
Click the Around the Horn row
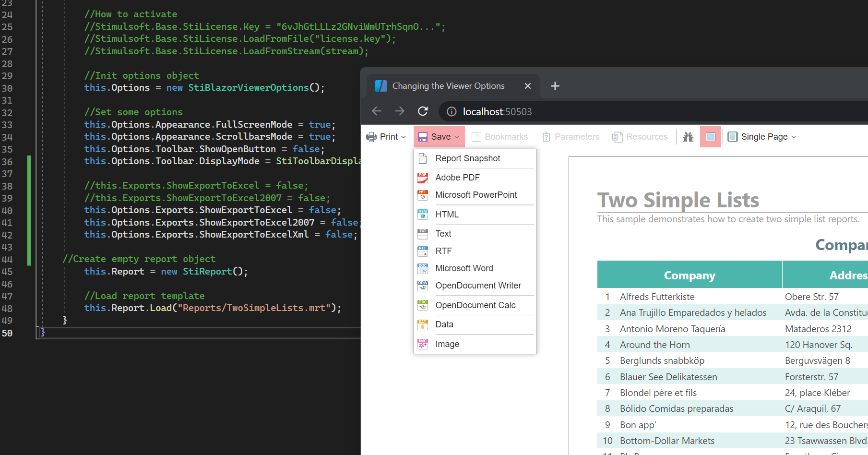(733, 345)
